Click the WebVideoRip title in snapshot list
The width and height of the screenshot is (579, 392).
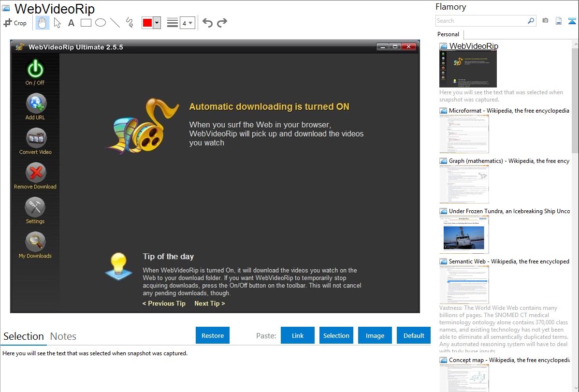[473, 46]
